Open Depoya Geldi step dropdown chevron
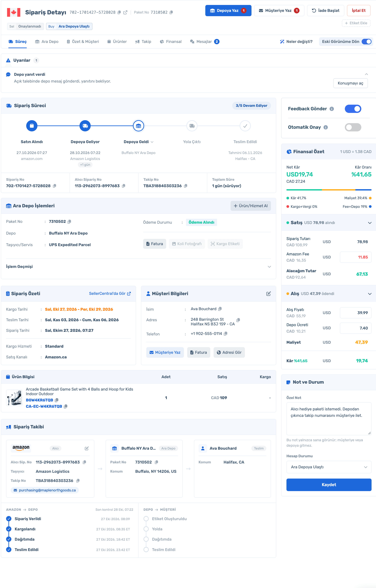376x588 pixels. point(152,142)
